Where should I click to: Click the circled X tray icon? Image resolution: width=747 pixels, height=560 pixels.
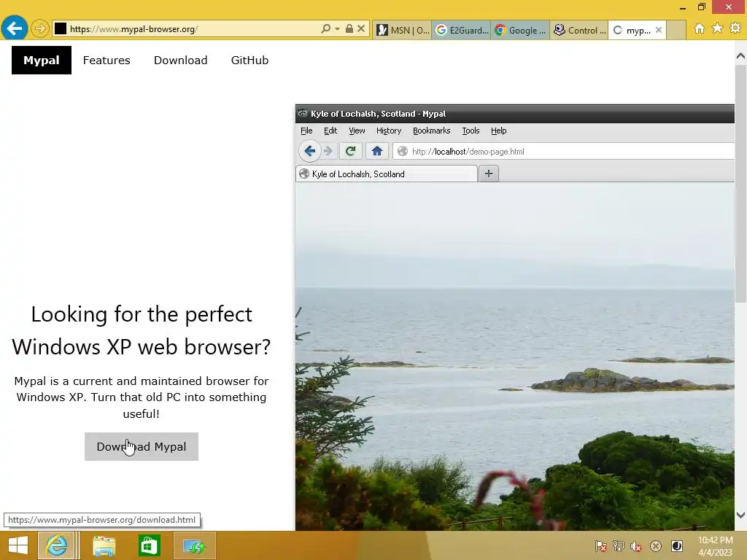point(656,546)
